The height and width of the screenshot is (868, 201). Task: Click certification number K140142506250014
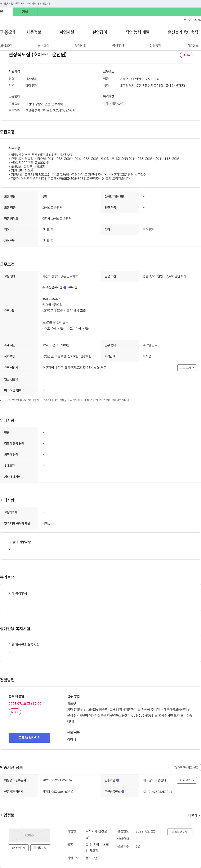[157, 792]
